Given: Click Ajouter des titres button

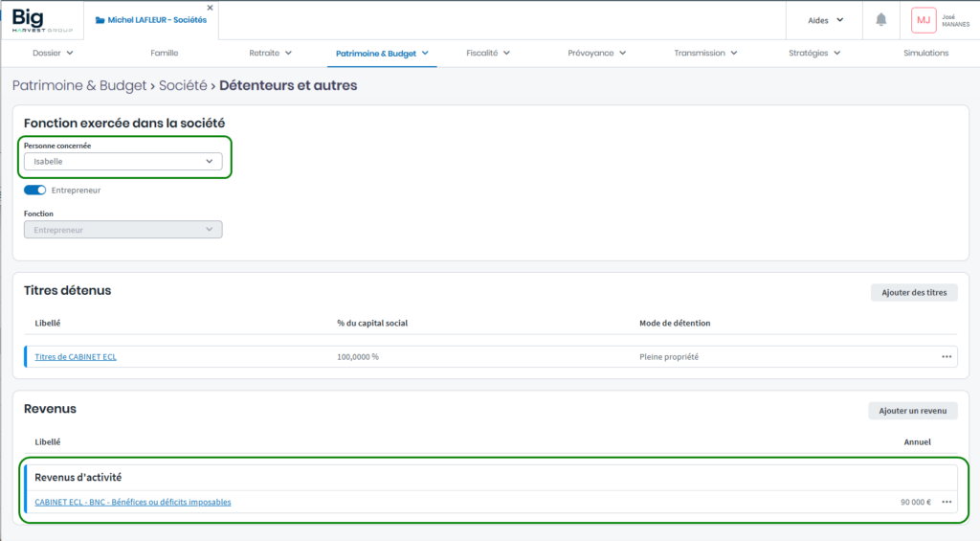Looking at the screenshot, I should (x=913, y=292).
